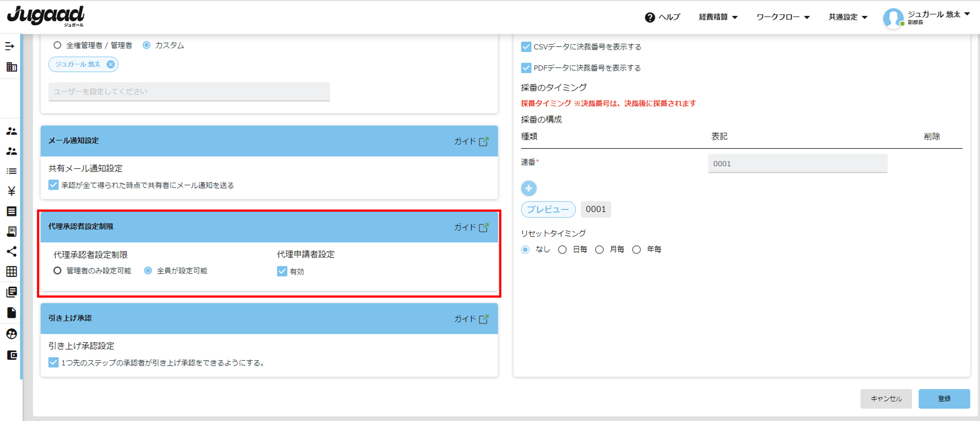
Task: Open the bulleted list sidebar icon
Action: (11, 171)
